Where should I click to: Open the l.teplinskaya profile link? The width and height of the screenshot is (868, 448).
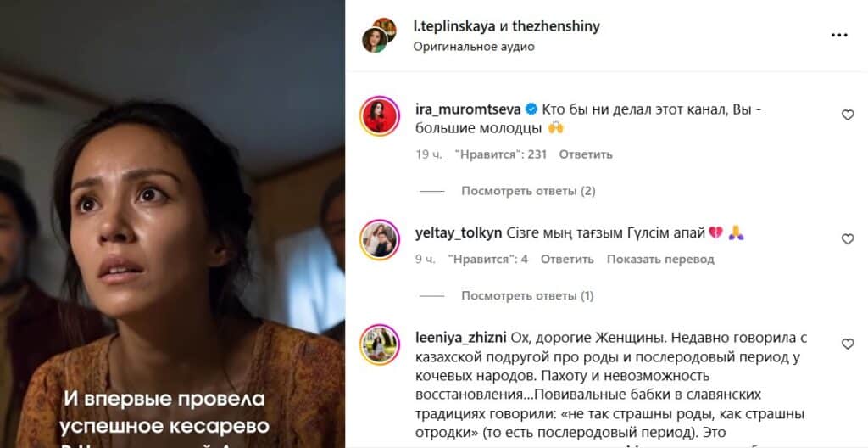click(454, 26)
